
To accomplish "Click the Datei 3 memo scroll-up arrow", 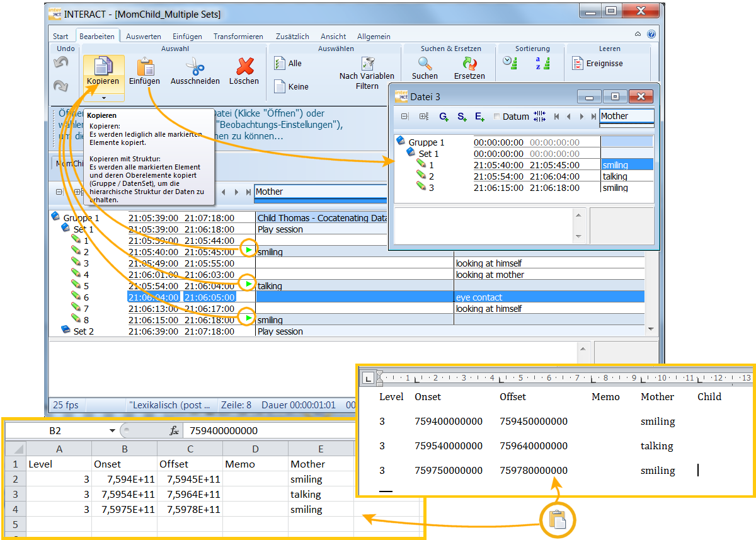I will 577,215.
